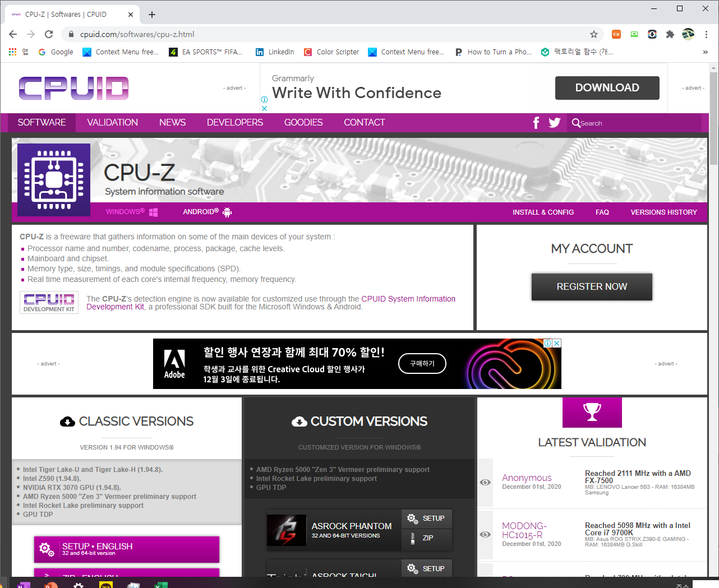Open the Color Scripter bookmark
719x588 pixels.
[331, 52]
